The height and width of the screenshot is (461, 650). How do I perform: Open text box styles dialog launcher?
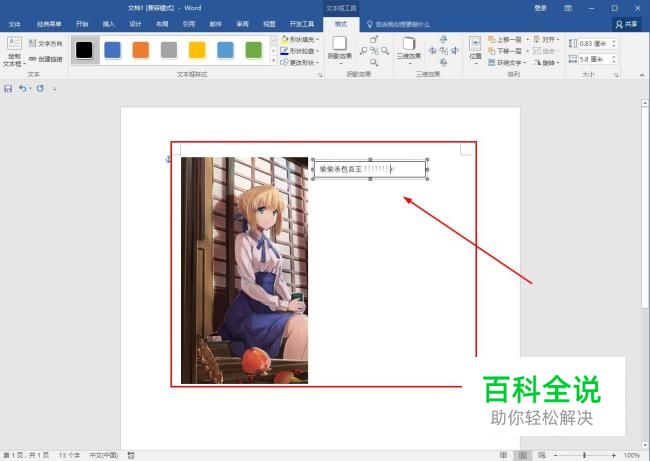point(320,75)
